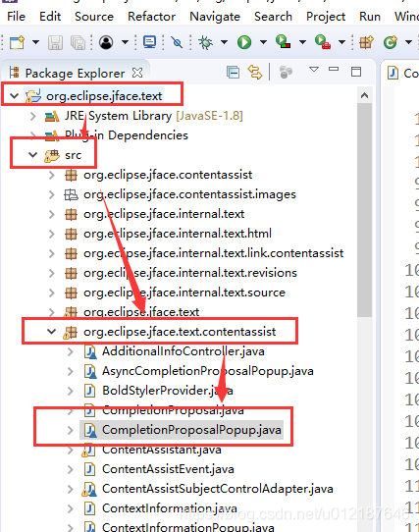The width and height of the screenshot is (419, 532).
Task: Open the Source menu
Action: [94, 17]
